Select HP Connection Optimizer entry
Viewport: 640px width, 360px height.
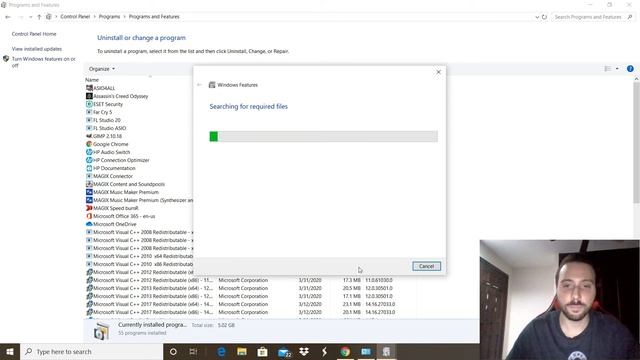click(x=121, y=160)
